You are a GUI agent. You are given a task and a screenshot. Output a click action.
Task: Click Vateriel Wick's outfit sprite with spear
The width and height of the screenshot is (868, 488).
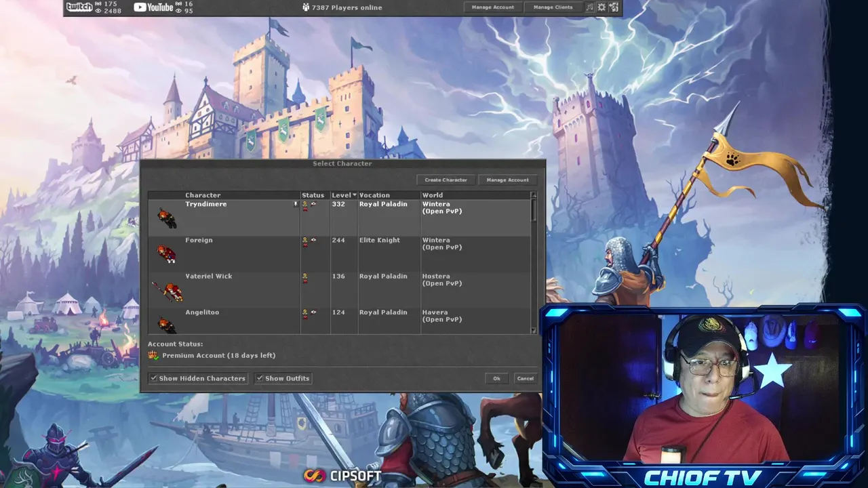(x=167, y=291)
